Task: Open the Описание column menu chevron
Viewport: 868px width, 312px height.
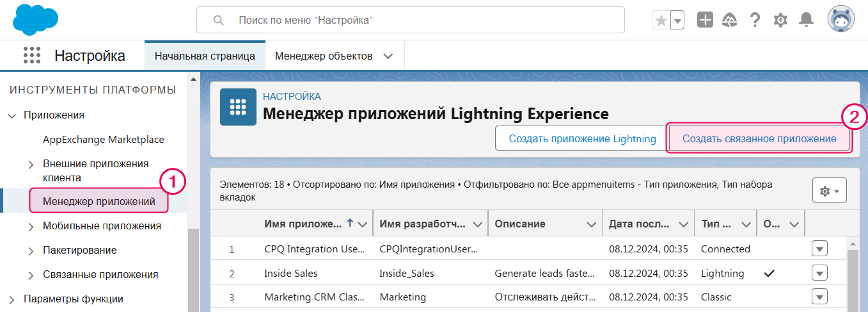Action: coord(592,224)
